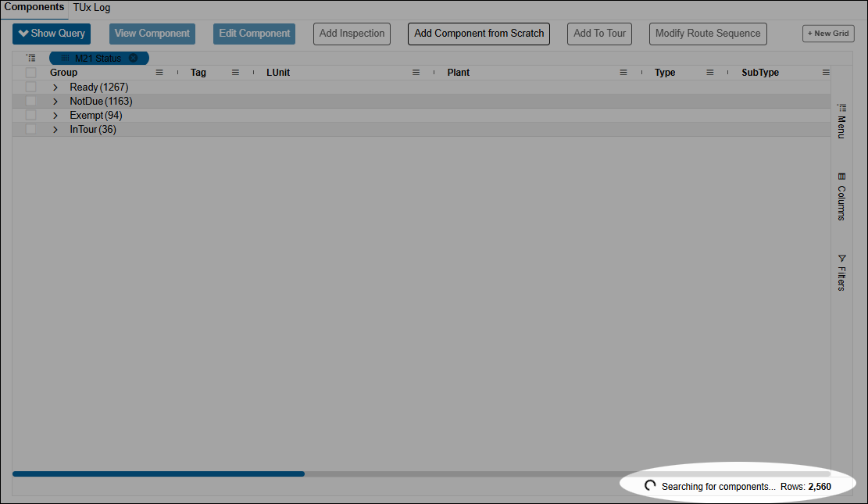Expand the Ready (1267) group
Image resolution: width=868 pixels, height=504 pixels.
pyautogui.click(x=55, y=88)
